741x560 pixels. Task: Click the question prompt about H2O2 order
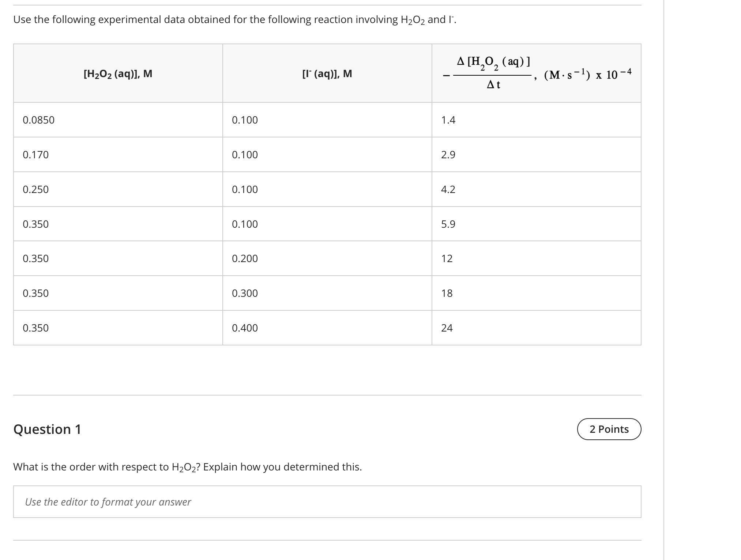(187, 466)
